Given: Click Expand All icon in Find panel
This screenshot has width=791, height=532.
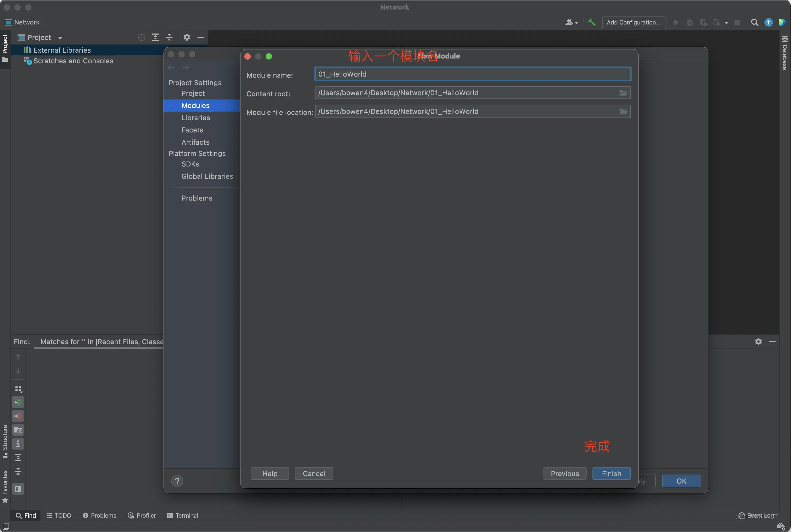Looking at the screenshot, I should coord(18,458).
